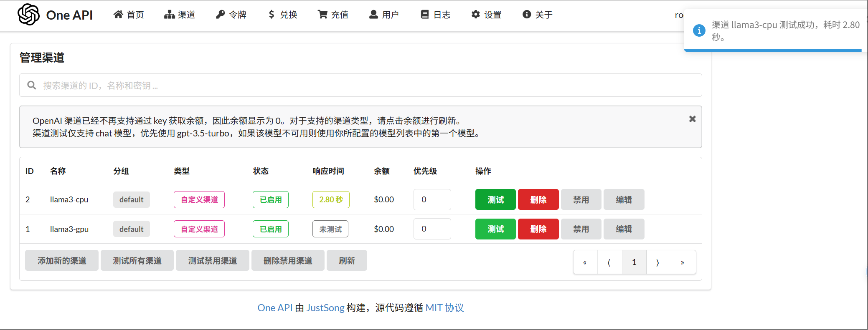868x330 pixels.
Task: Disable the llama3-cpu channel
Action: (x=581, y=200)
